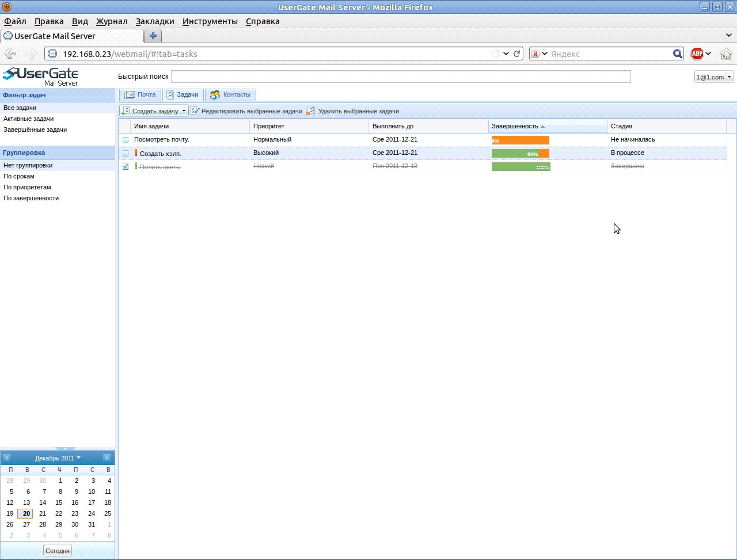
Task: Click the Сегодня button under the calendar
Action: (x=58, y=551)
